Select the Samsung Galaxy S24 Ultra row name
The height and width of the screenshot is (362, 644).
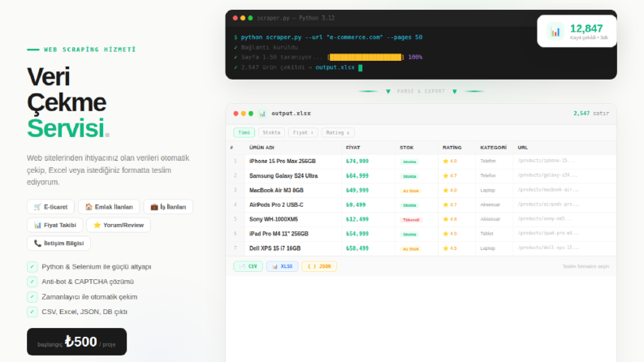coord(283,175)
